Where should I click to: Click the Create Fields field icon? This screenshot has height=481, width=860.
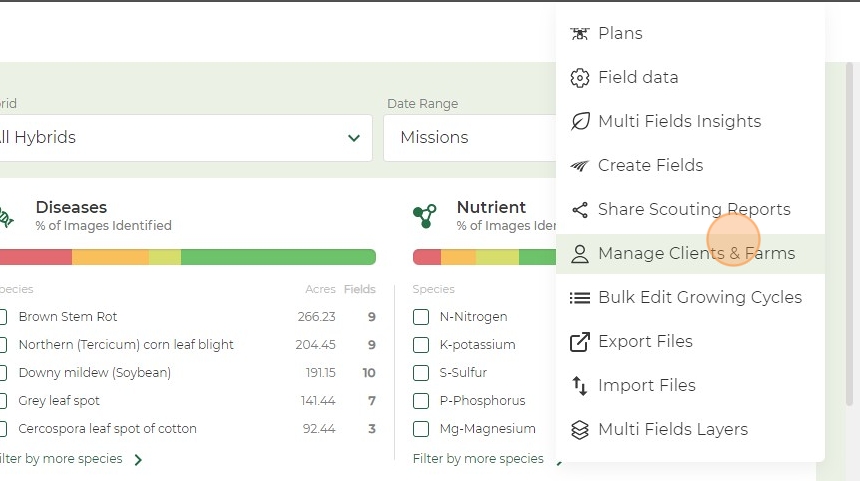point(580,166)
